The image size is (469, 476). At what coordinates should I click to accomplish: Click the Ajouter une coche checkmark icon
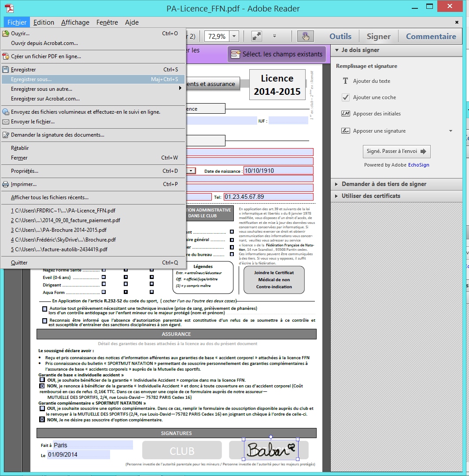(345, 97)
